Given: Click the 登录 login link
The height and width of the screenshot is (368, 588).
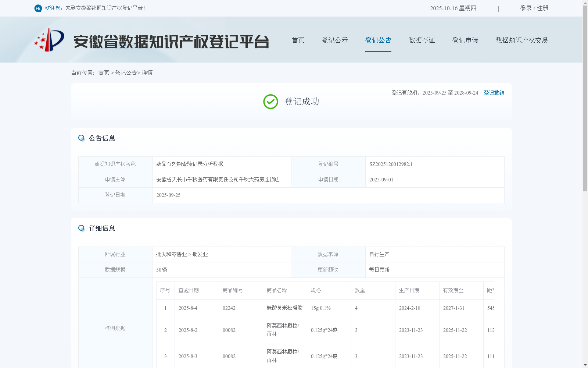Looking at the screenshot, I should click(526, 8).
